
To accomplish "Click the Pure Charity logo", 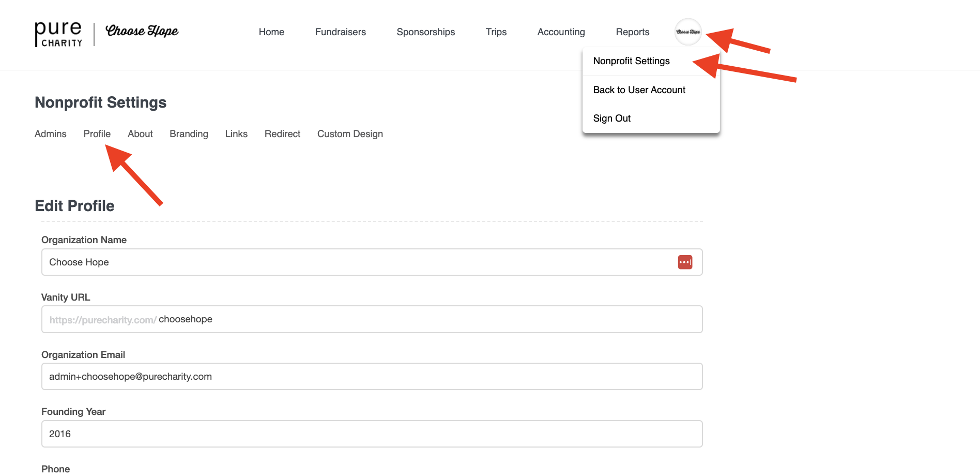I will tap(58, 34).
